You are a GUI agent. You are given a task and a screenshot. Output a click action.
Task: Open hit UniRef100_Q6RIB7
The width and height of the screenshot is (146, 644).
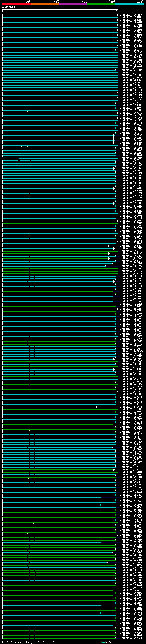pyautogui.click(x=131, y=15)
